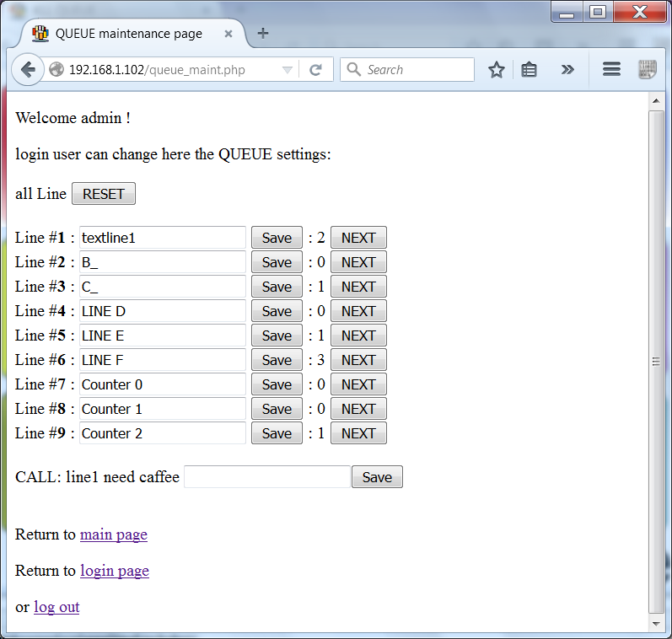Advance Line #6 with the NEXT button
The width and height of the screenshot is (672, 639).
pos(358,360)
